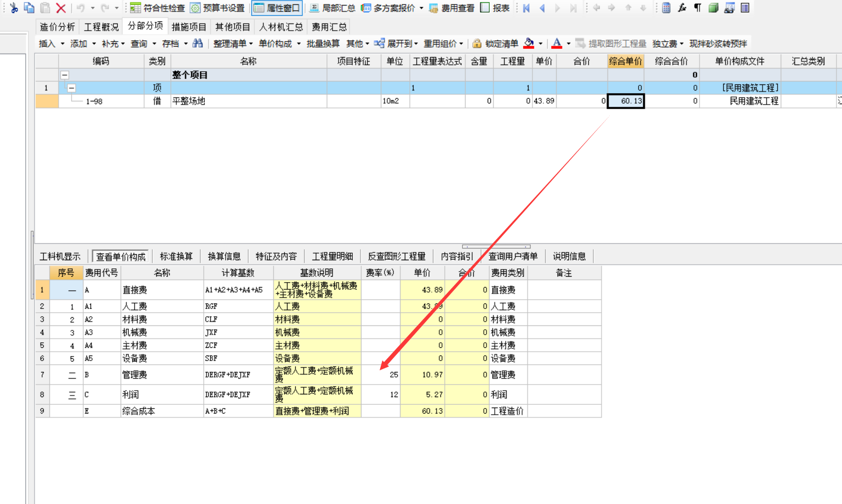Click the green cube icon

tap(713, 8)
